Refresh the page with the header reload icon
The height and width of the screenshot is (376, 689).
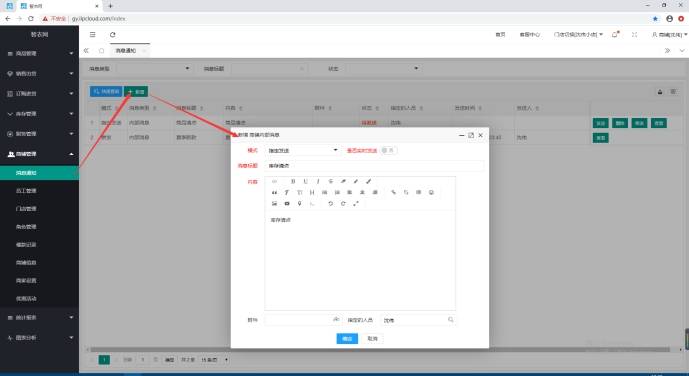click(112, 34)
